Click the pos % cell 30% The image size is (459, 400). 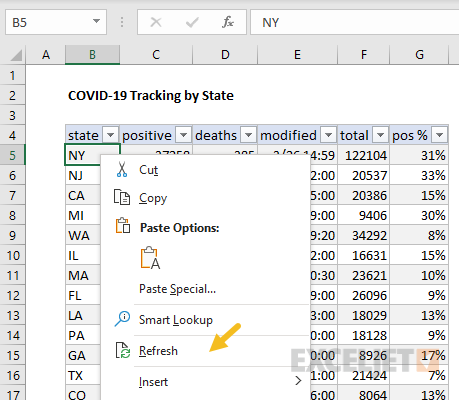pos(419,215)
